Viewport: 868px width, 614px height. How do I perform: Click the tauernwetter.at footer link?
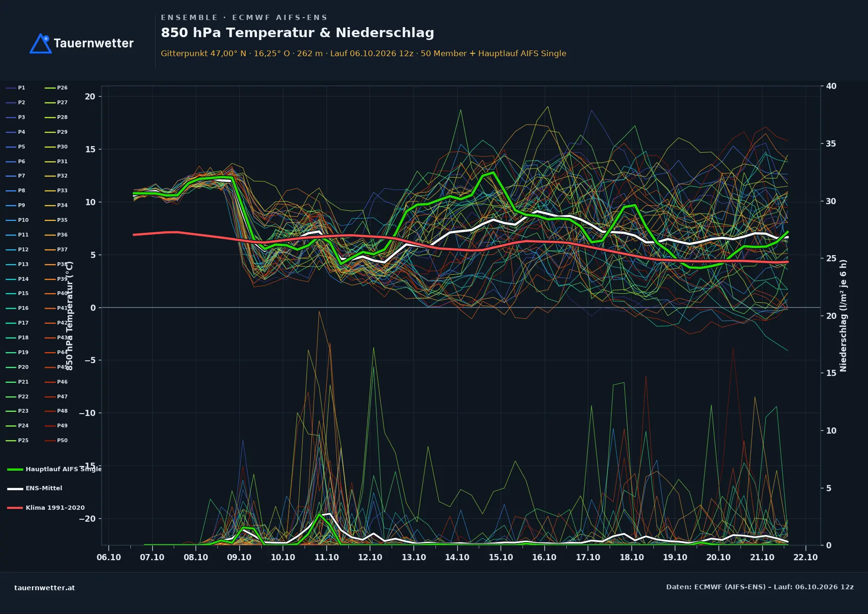point(45,588)
